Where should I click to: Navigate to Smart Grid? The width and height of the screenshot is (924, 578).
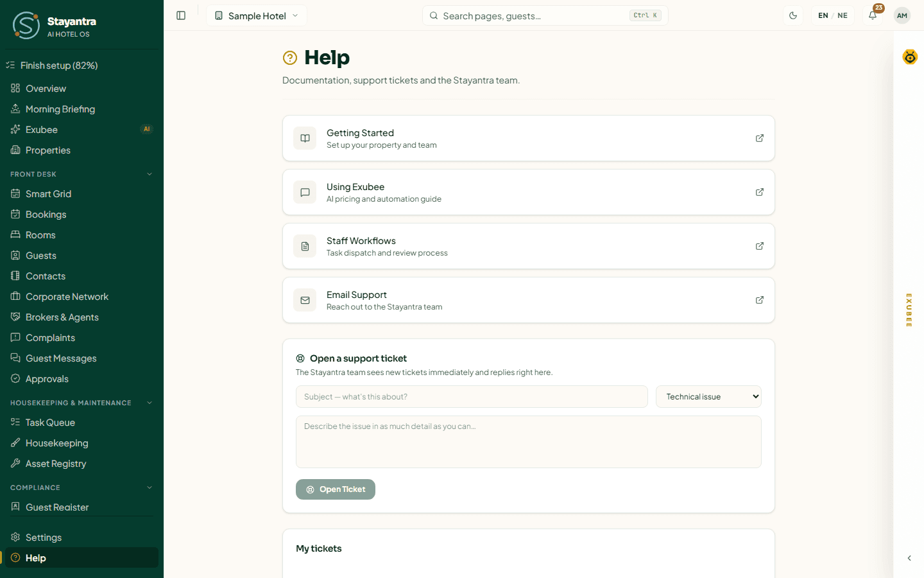[x=81, y=194]
